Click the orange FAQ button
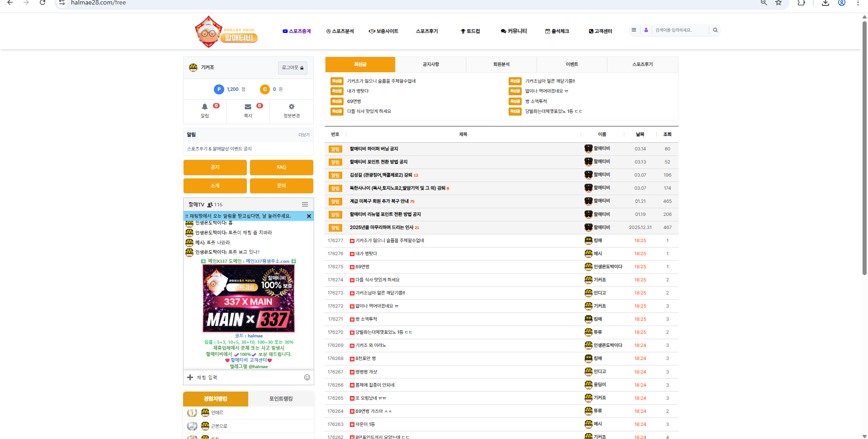The image size is (868, 439). click(x=281, y=168)
